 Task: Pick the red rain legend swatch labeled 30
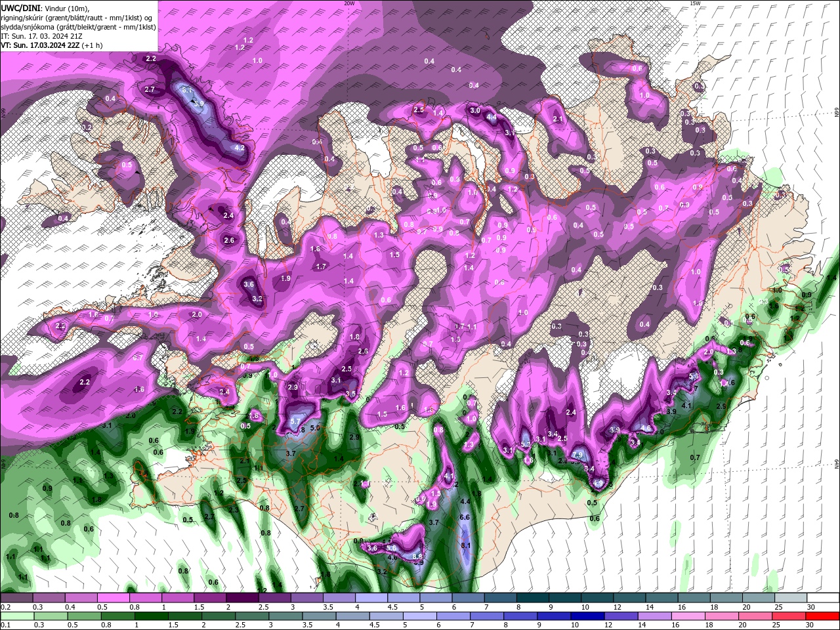(x=822, y=616)
